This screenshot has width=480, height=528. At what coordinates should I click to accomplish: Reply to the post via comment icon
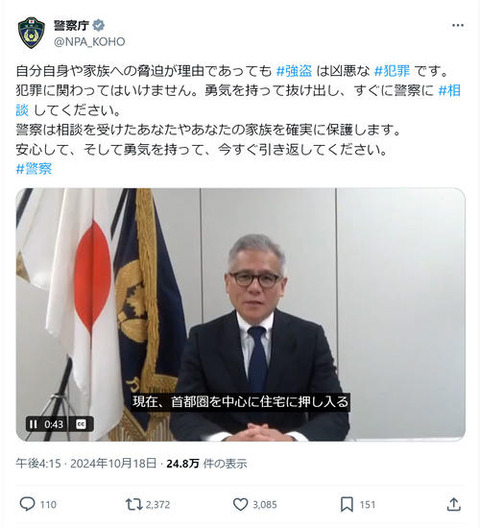coord(27,504)
